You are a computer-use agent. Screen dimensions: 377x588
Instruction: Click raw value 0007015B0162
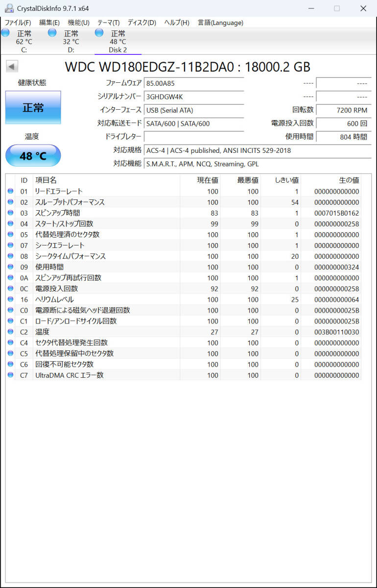click(x=337, y=213)
